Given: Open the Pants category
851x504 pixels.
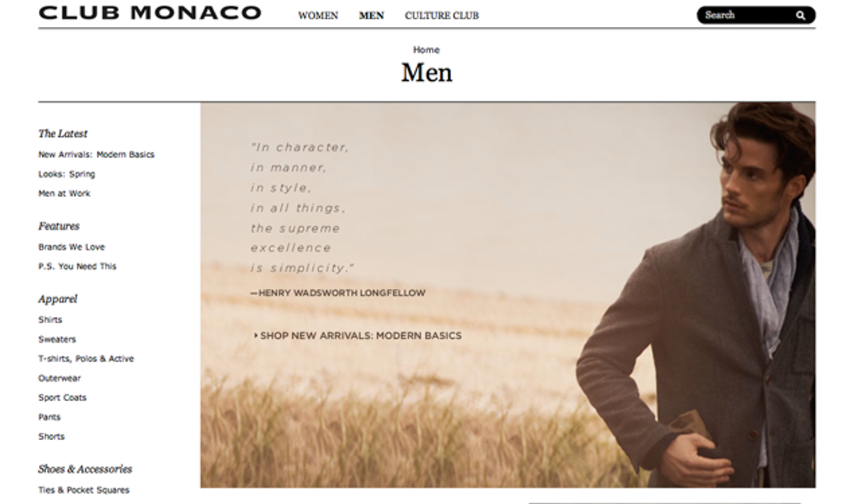Looking at the screenshot, I should [50, 418].
